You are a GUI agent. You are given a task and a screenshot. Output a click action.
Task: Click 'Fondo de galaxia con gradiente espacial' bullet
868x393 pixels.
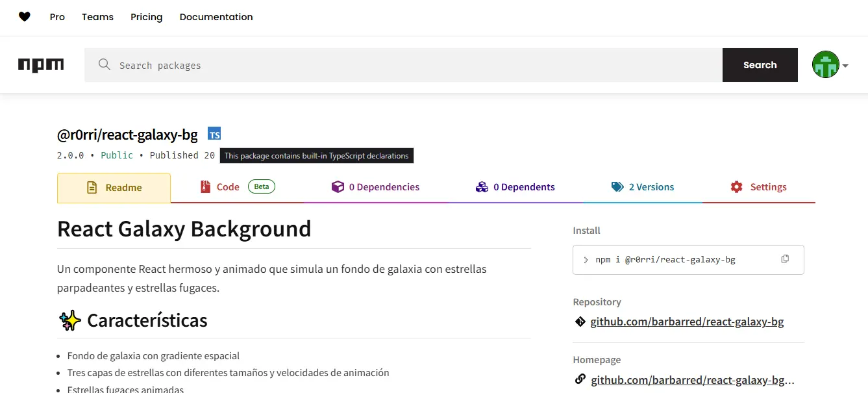click(x=153, y=356)
